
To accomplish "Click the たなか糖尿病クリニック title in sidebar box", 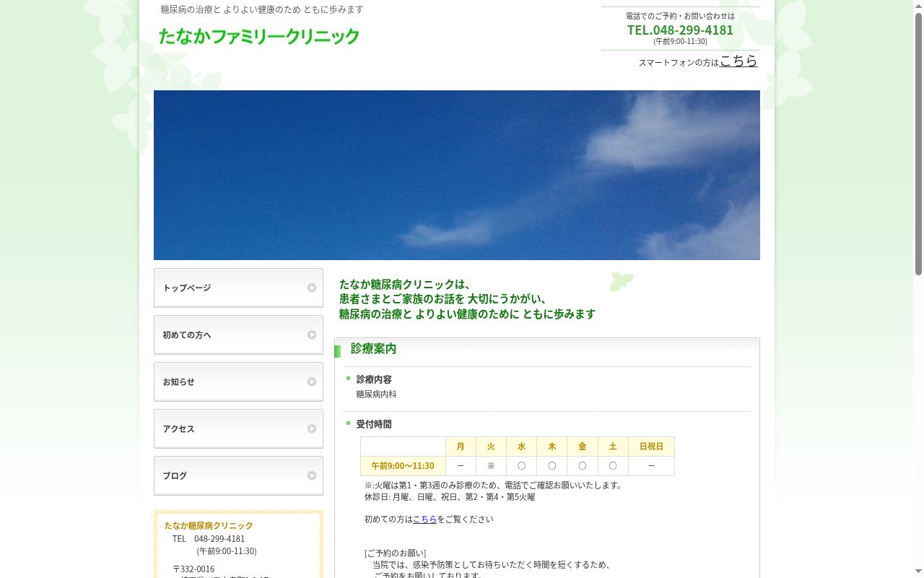I will coord(209,525).
